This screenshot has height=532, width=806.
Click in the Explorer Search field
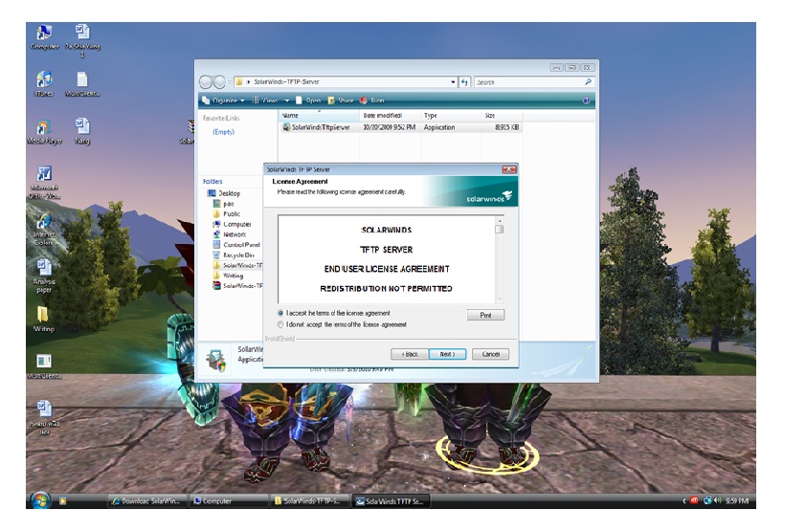528,81
